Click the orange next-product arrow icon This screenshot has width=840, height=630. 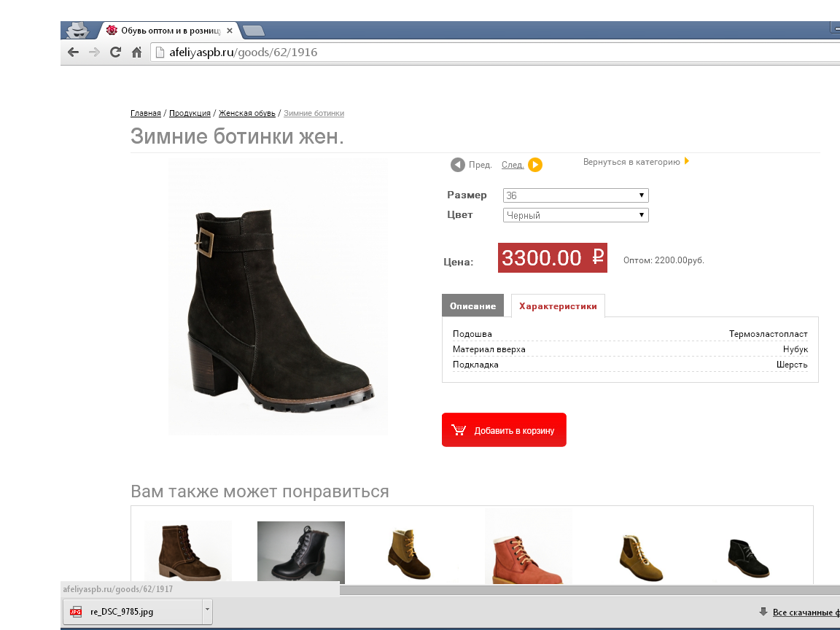pyautogui.click(x=535, y=165)
